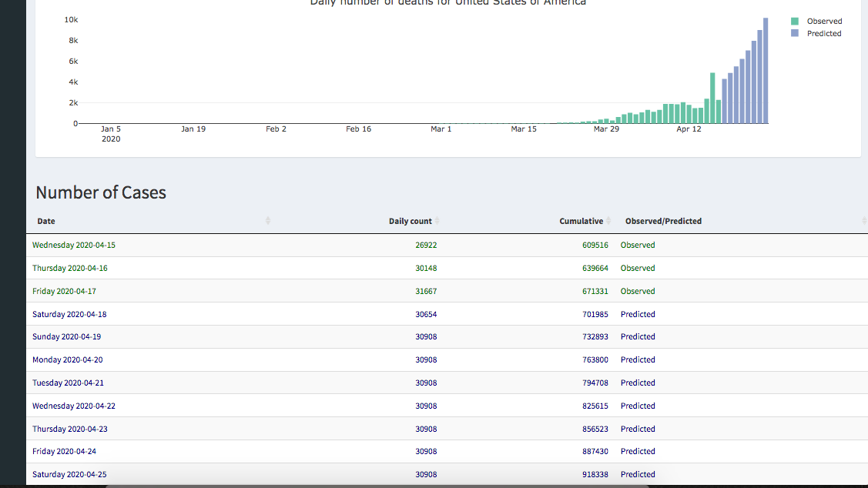868x488 pixels.
Task: Click the Cumulative header label
Action: pyautogui.click(x=581, y=221)
